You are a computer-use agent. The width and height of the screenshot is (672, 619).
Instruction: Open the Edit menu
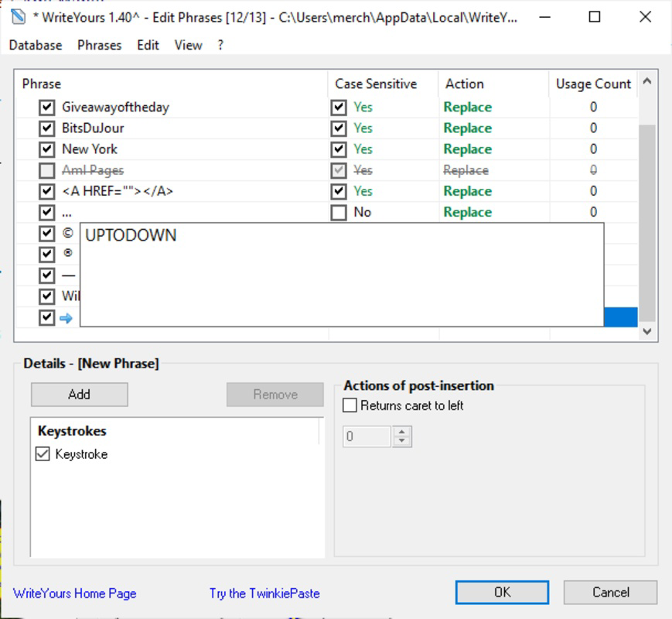148,45
